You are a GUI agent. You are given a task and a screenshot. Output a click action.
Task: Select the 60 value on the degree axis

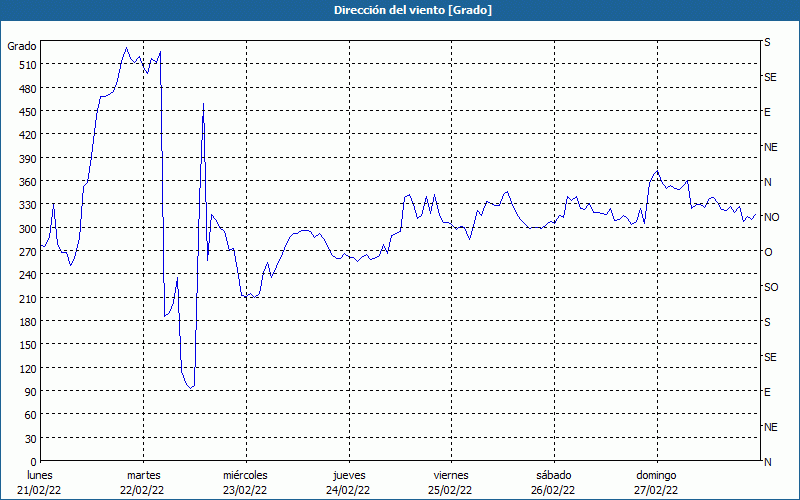(x=30, y=415)
